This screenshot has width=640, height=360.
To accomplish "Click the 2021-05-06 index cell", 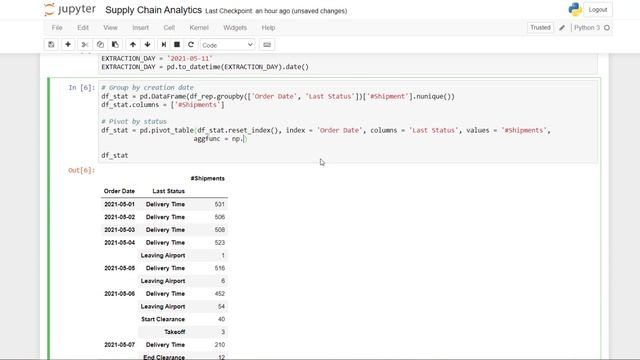I will 119,293.
